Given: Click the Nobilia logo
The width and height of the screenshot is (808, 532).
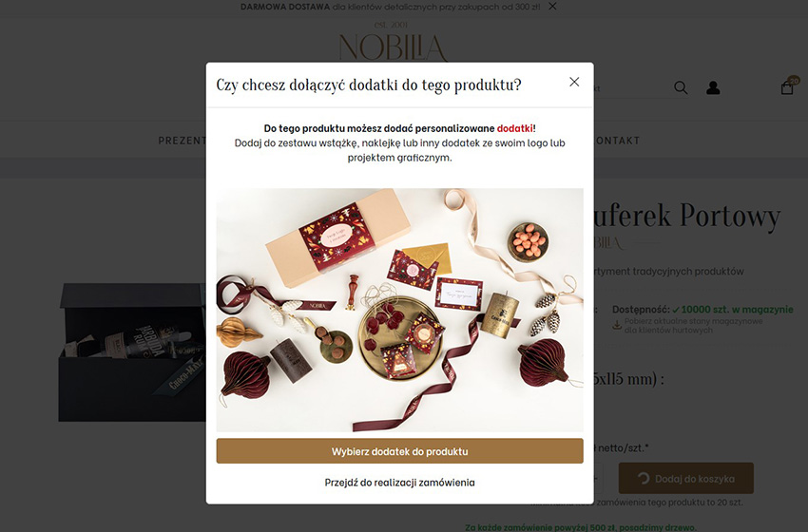Looking at the screenshot, I should [393, 43].
